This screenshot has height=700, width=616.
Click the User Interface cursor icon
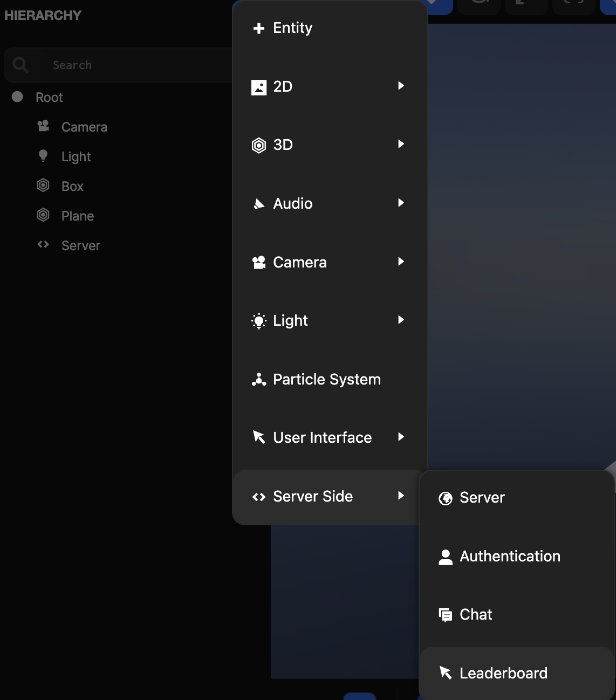[259, 437]
